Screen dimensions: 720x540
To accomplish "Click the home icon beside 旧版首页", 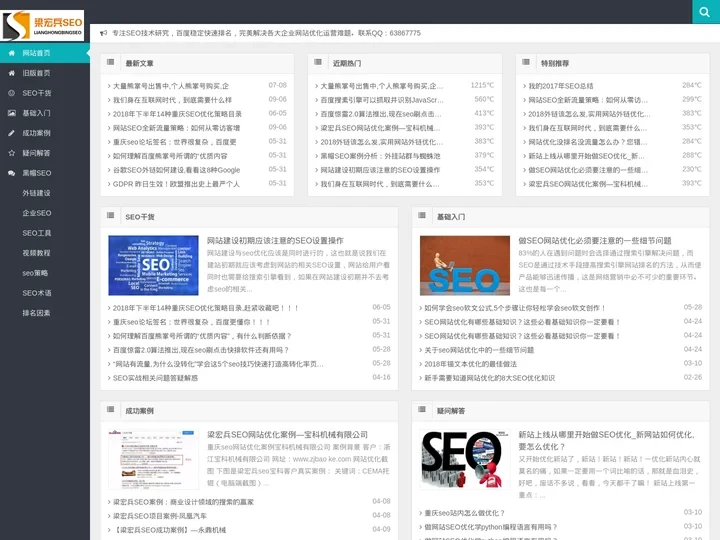I will [x=12, y=73].
